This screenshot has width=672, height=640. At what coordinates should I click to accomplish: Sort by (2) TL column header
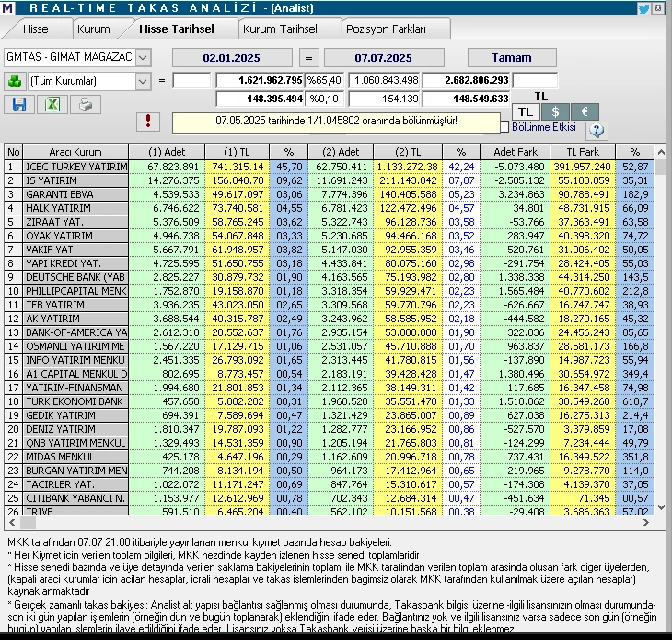(408, 152)
